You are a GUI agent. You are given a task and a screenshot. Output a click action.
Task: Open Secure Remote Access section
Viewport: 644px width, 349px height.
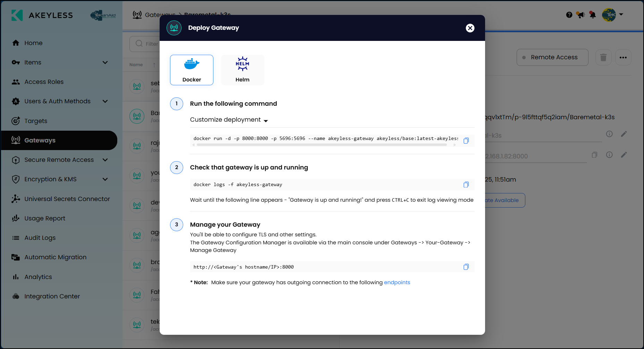click(x=59, y=160)
